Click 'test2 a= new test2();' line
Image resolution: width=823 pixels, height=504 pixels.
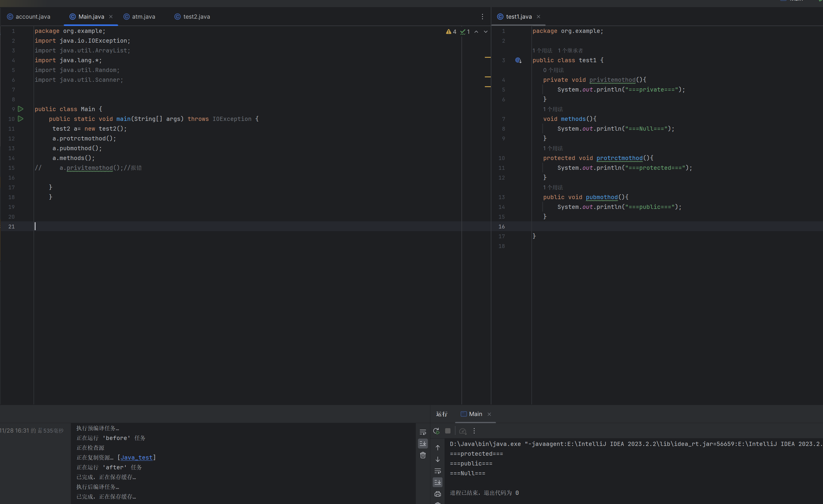(90, 129)
